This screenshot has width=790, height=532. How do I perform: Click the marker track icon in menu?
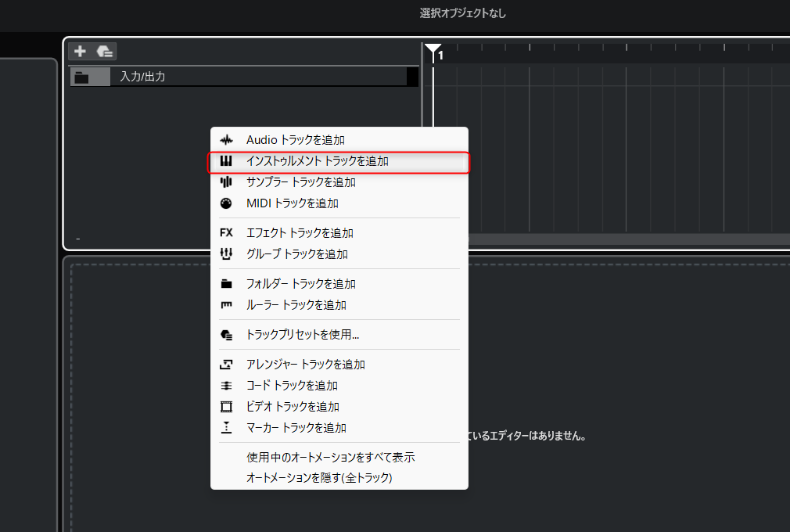pyautogui.click(x=226, y=428)
